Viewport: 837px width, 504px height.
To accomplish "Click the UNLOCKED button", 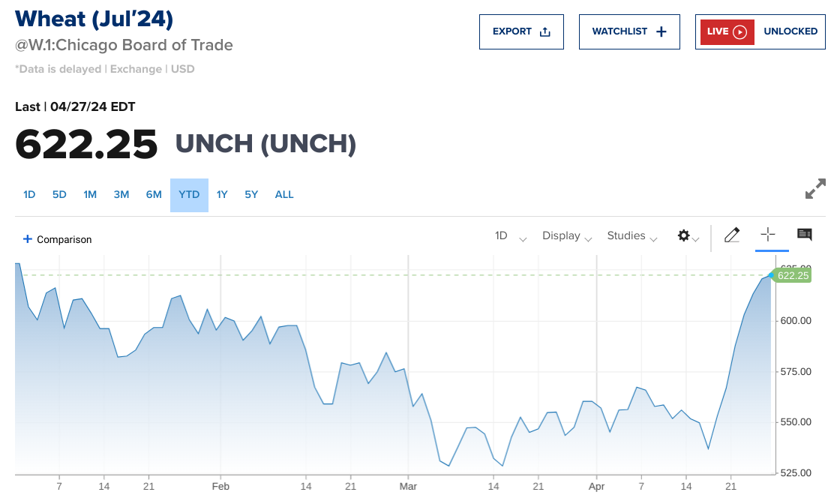I will (x=790, y=31).
